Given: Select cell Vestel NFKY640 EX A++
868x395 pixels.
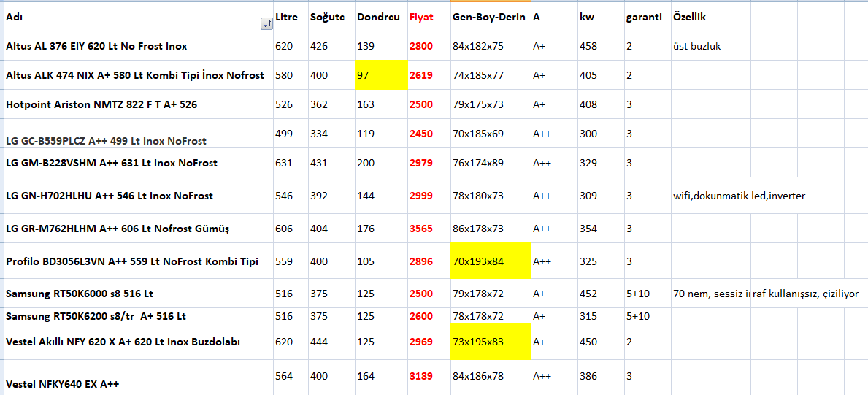Looking at the screenshot, I should [139, 376].
